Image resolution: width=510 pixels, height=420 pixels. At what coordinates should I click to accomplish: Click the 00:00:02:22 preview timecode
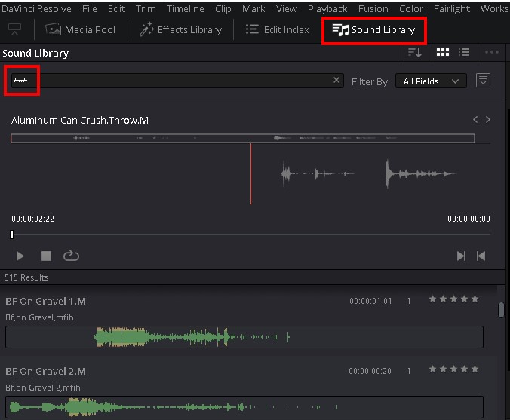pos(33,219)
